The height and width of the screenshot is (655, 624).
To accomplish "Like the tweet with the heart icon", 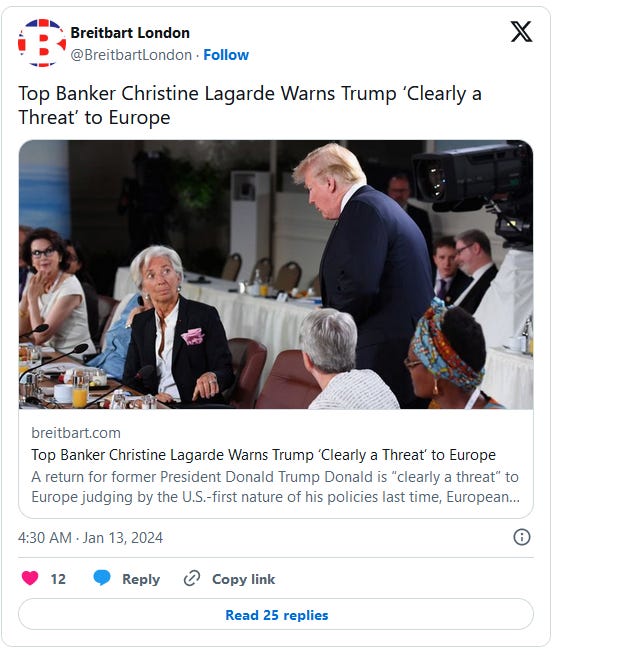I will (x=30, y=578).
